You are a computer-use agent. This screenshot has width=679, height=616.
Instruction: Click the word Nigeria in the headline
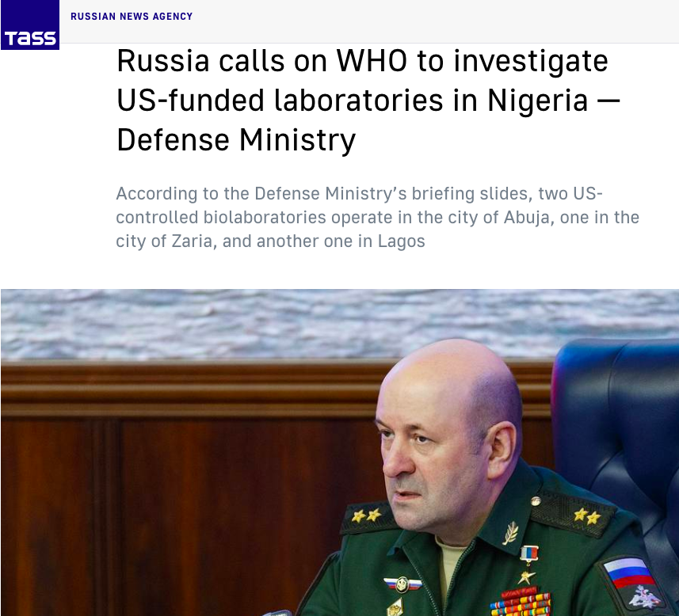point(537,101)
